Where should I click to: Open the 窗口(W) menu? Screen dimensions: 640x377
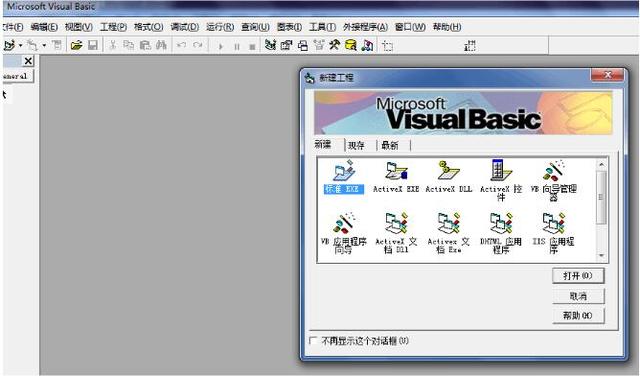click(411, 27)
